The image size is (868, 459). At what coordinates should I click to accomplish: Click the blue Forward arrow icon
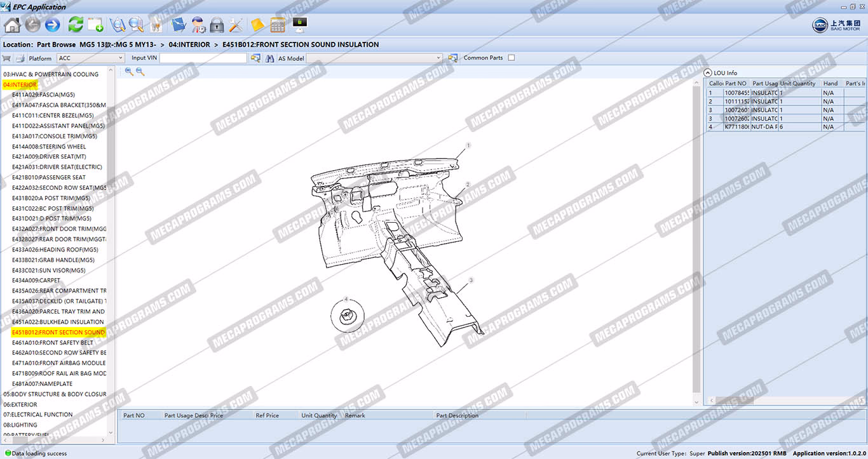[x=53, y=25]
